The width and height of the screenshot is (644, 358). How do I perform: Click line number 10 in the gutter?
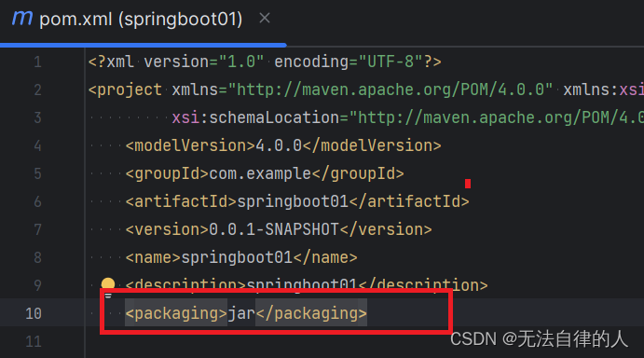pos(34,313)
